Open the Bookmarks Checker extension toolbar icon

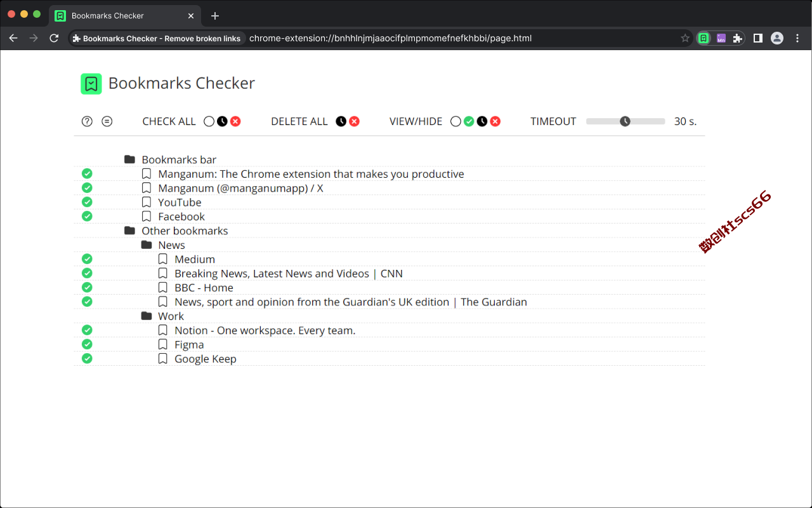(704, 38)
